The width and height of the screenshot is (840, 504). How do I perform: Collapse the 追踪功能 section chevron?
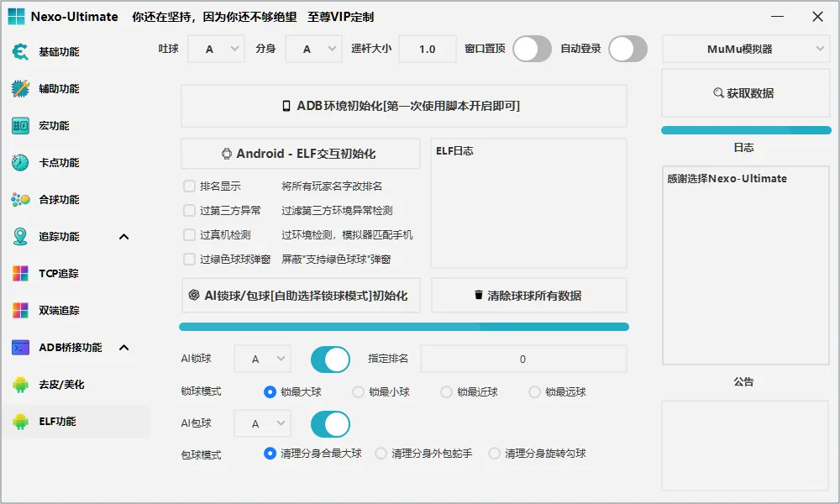click(124, 236)
